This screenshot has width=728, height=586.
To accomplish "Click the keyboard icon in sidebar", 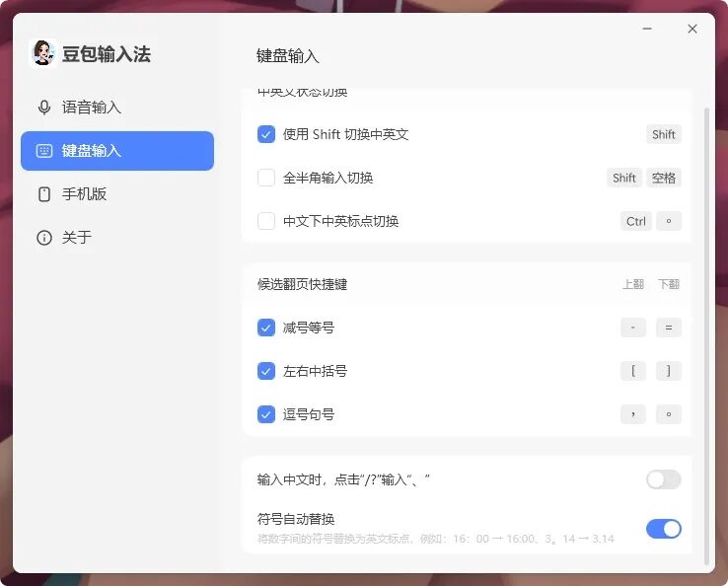I will 44,151.
